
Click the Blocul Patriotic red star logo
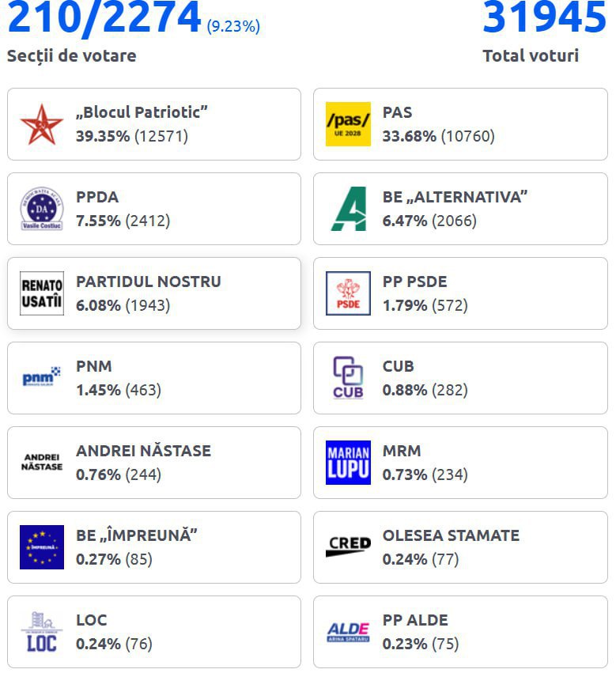(x=41, y=124)
